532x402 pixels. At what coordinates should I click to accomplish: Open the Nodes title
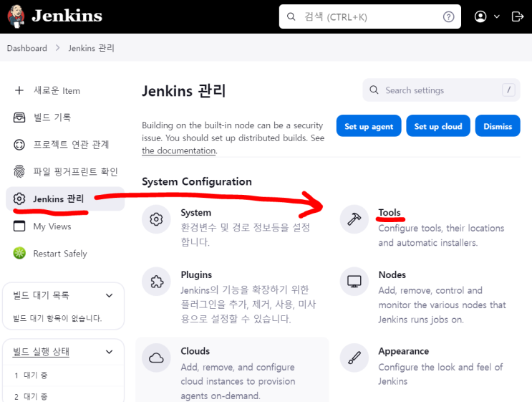(392, 274)
